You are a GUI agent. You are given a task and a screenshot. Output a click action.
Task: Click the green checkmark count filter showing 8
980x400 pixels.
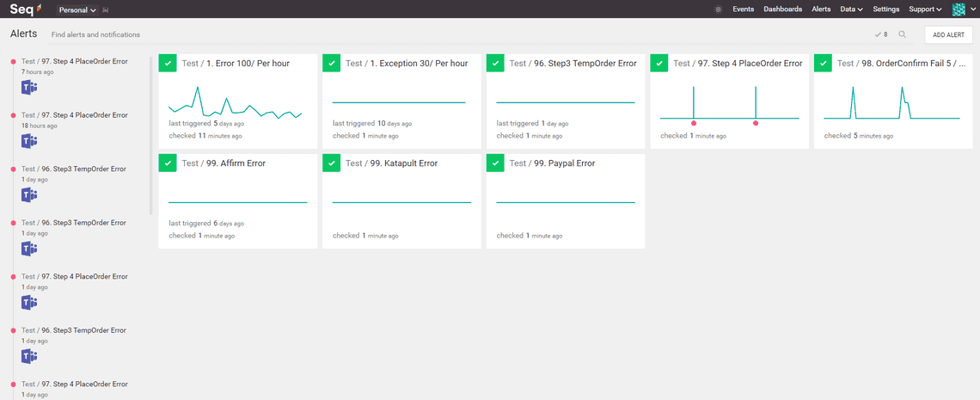point(880,34)
